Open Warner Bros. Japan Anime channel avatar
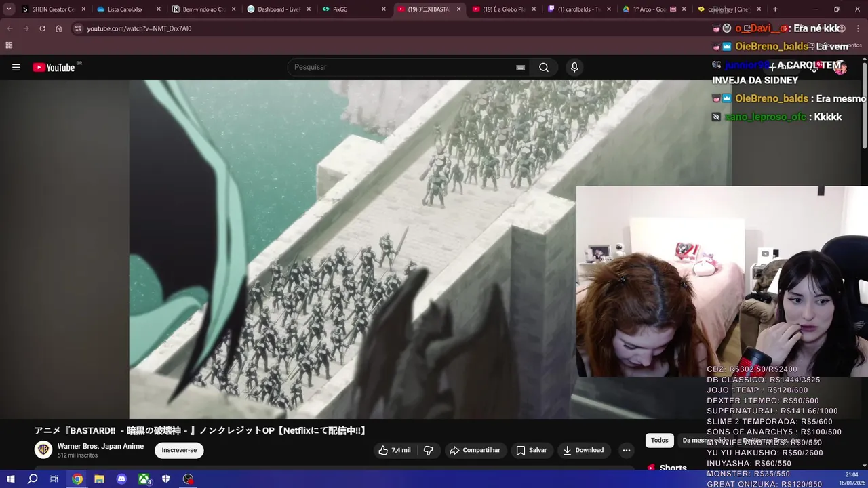 pyautogui.click(x=43, y=450)
